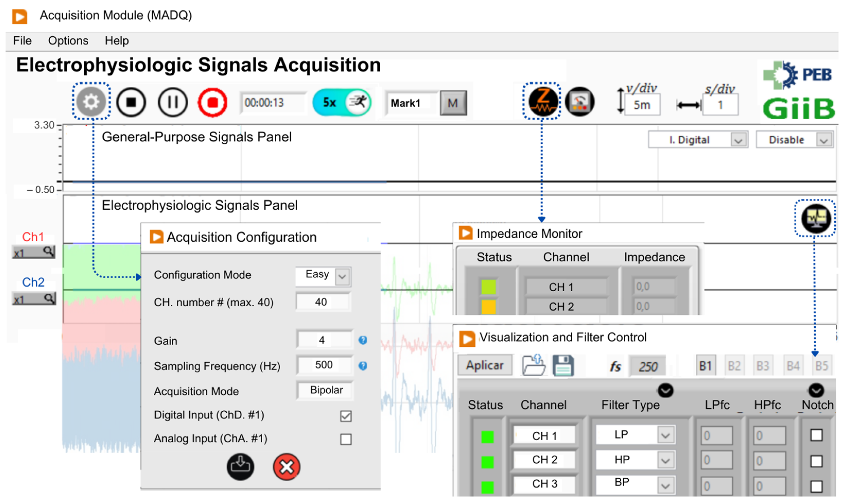Screen dimensions: 842x504
Task: Click CH 1 status indicator in Impedance Monitor
Action: point(488,287)
